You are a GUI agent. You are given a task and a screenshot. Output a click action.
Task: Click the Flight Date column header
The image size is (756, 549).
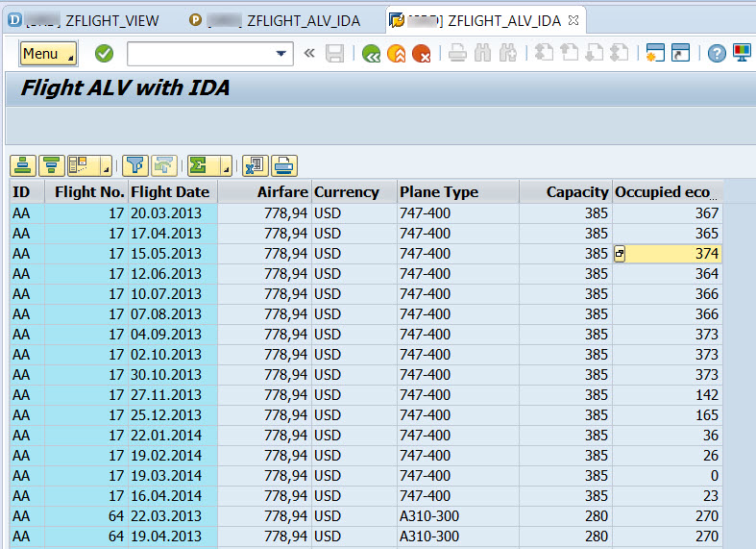click(x=170, y=192)
